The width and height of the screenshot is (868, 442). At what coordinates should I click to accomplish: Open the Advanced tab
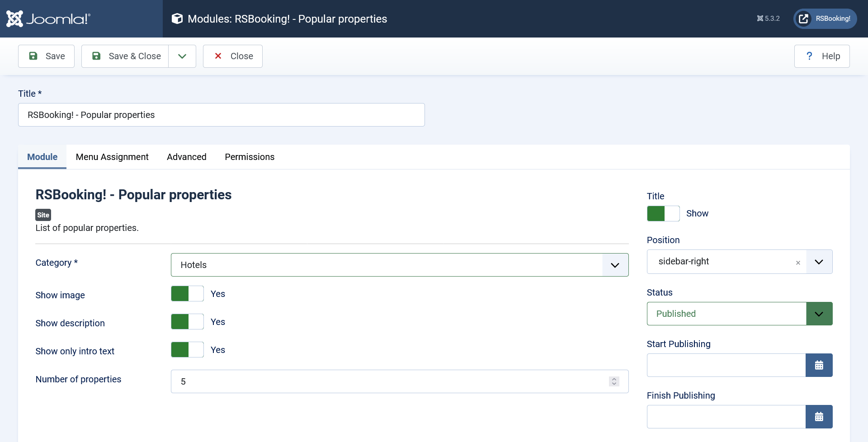(x=187, y=157)
